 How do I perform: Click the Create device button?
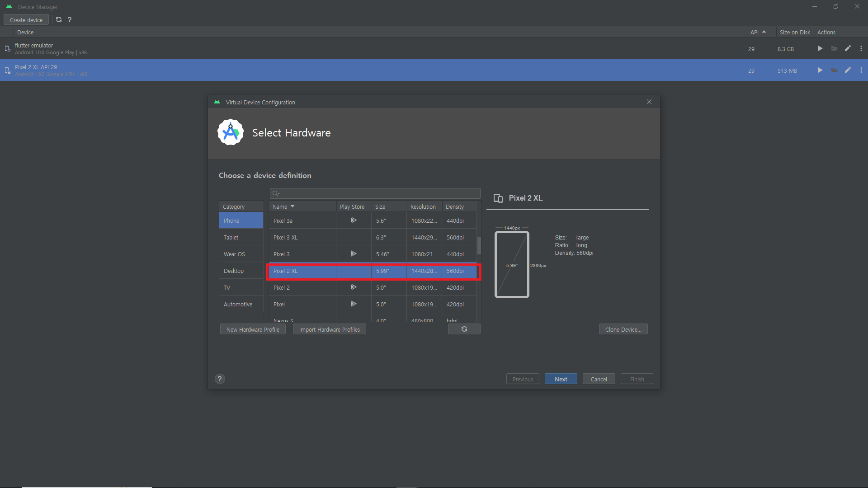[x=26, y=20]
